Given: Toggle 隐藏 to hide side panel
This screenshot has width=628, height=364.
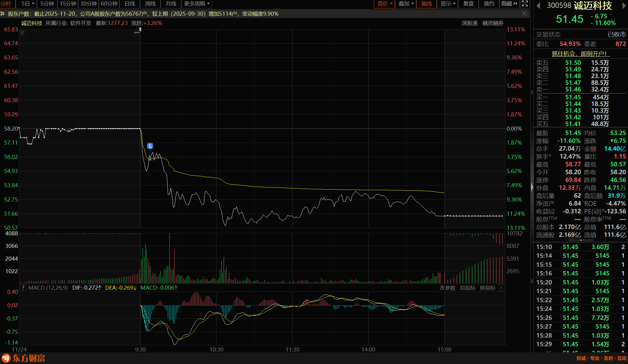Looking at the screenshot, I should [509, 4].
